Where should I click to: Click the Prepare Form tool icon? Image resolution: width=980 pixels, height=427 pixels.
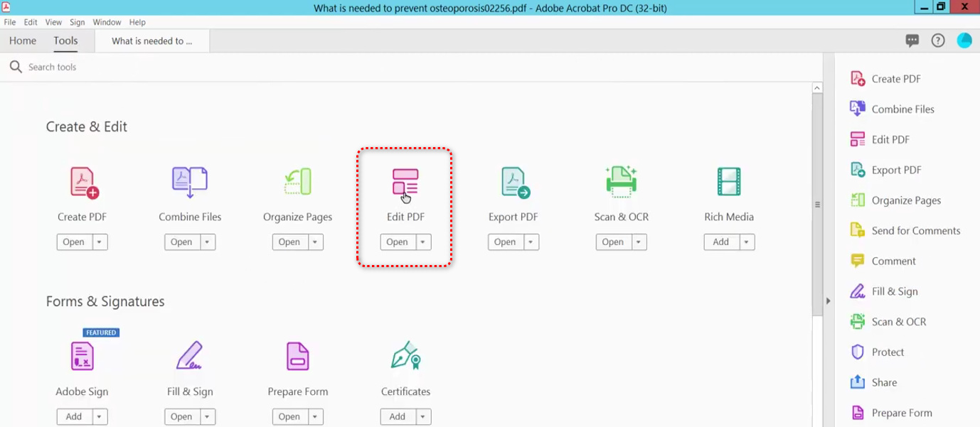click(x=297, y=356)
